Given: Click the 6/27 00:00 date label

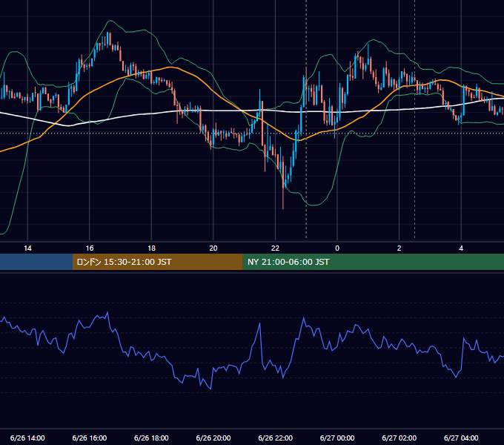Looking at the screenshot, I should (337, 438).
